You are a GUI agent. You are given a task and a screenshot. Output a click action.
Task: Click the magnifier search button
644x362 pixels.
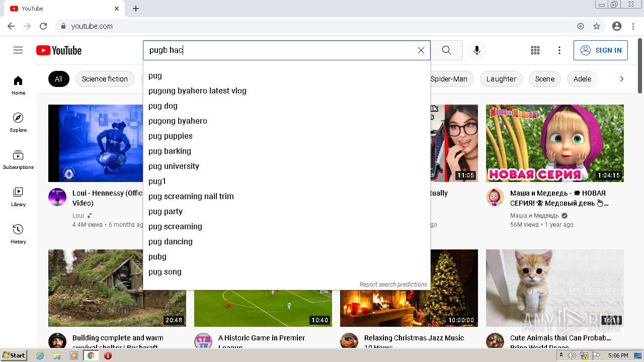pos(447,50)
